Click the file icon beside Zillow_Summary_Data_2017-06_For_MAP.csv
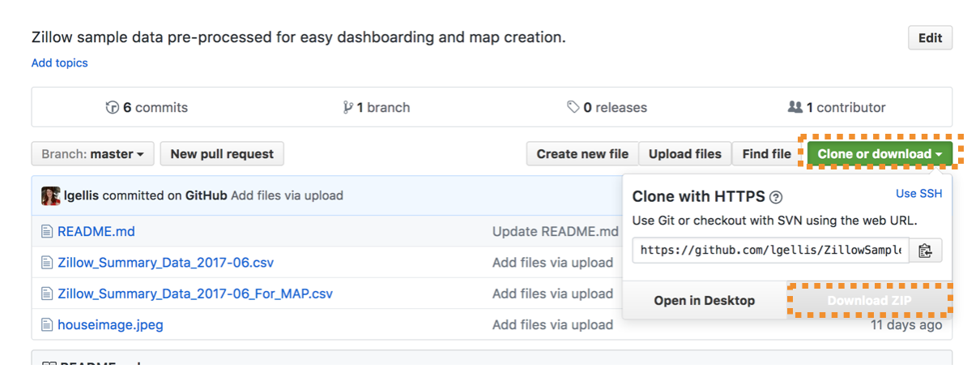980x373 pixels. 47,294
